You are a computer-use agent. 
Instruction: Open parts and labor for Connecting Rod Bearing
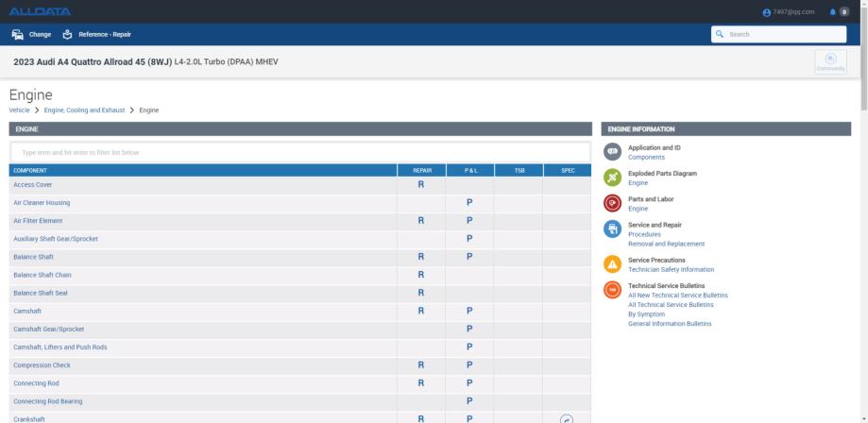[x=469, y=401]
